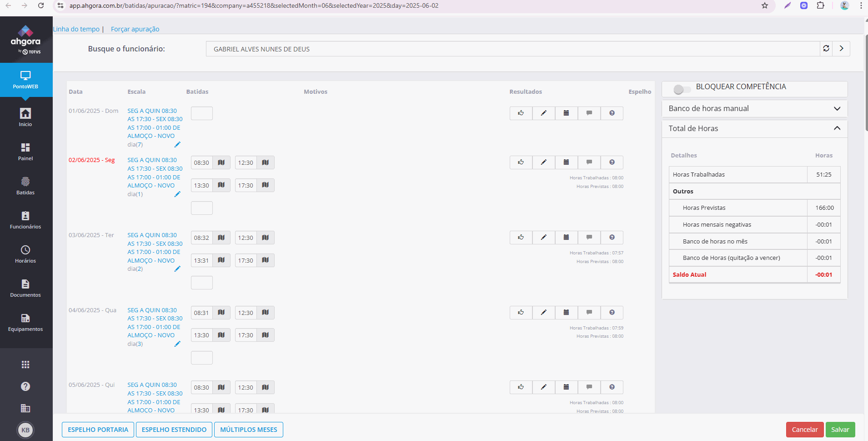
Task: Click empty punch field for 01/06/2025
Action: pyautogui.click(x=202, y=113)
